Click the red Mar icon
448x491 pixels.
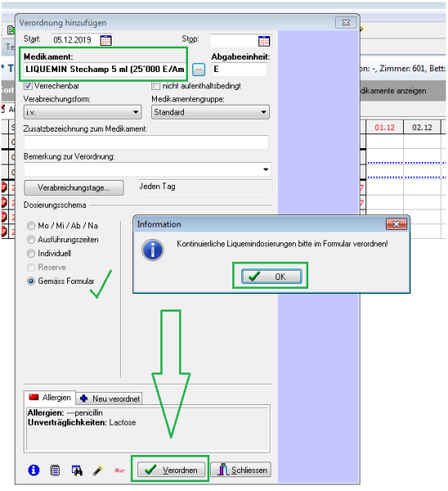[119, 470]
